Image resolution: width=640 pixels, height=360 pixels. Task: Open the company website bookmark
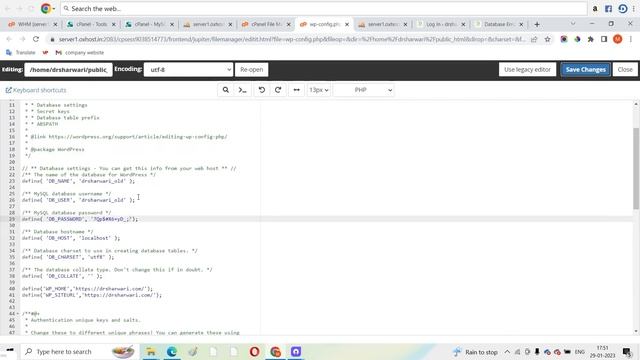click(80, 53)
